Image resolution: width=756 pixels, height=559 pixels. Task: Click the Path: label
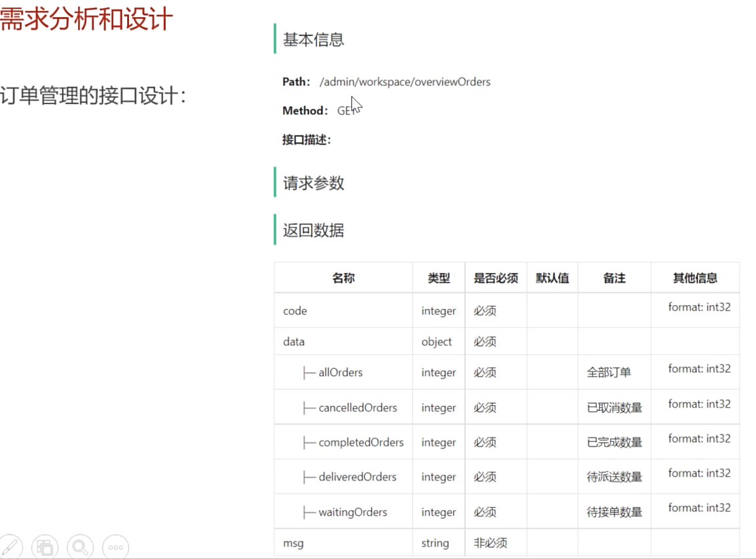296,82
